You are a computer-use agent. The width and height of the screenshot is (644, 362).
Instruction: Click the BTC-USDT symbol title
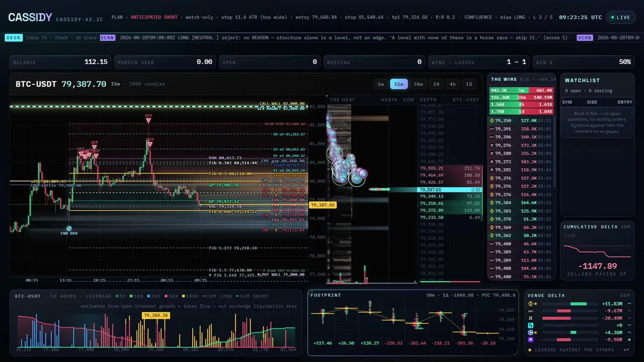point(37,84)
